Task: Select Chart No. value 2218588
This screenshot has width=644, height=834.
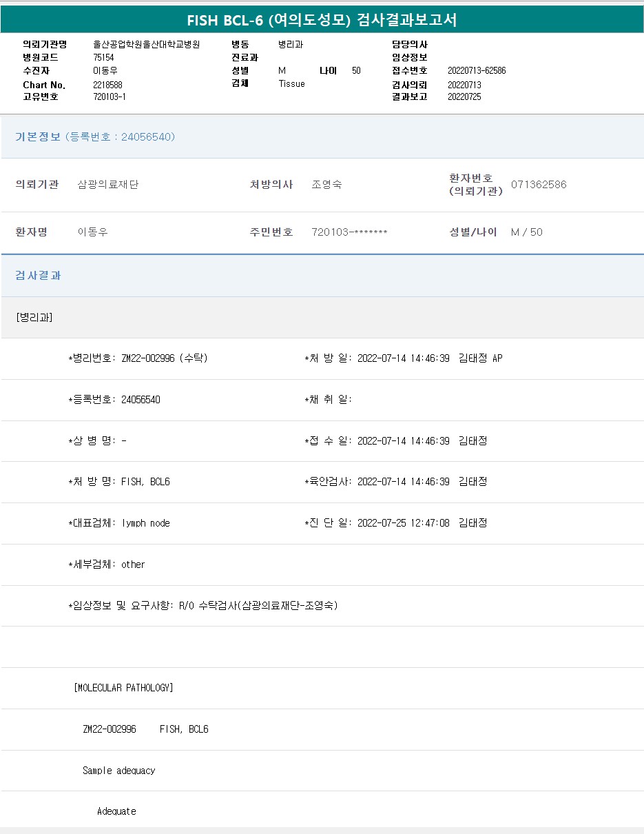Action: pyautogui.click(x=107, y=85)
